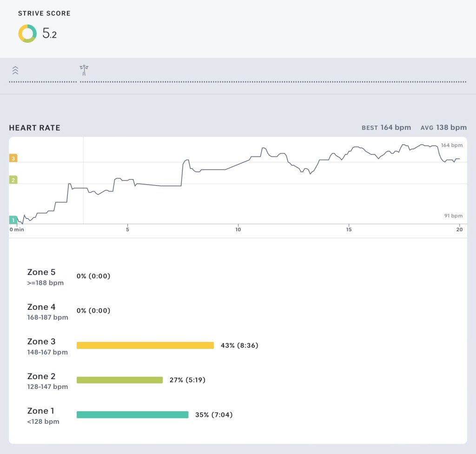Click the Strive Score donut icon
Viewport: 476px width, 454px height.
coord(27,33)
